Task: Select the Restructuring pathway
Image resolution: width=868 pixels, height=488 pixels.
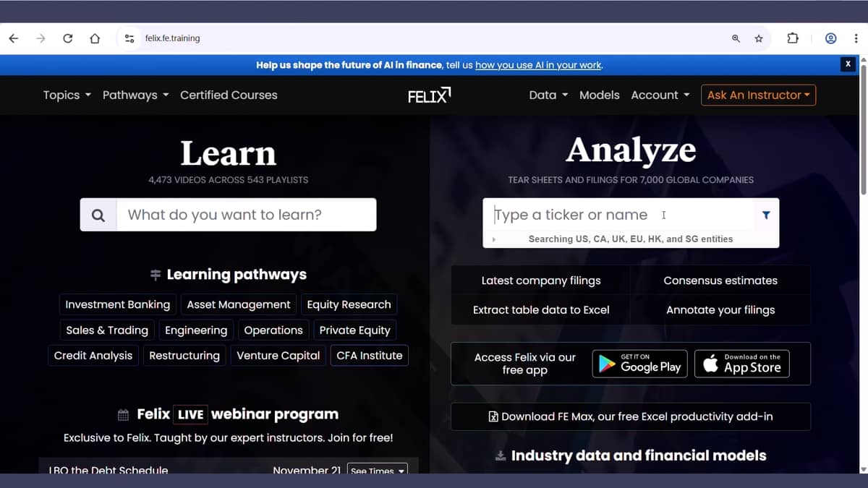Action: tap(184, 355)
